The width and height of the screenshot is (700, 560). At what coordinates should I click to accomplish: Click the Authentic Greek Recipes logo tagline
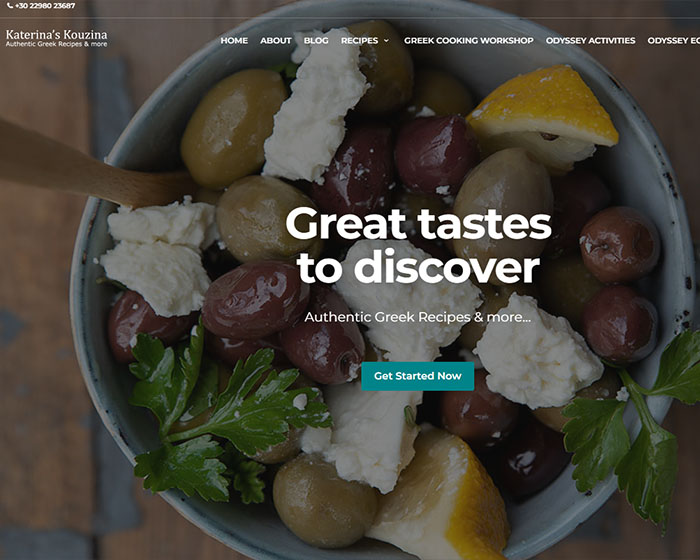click(56, 44)
